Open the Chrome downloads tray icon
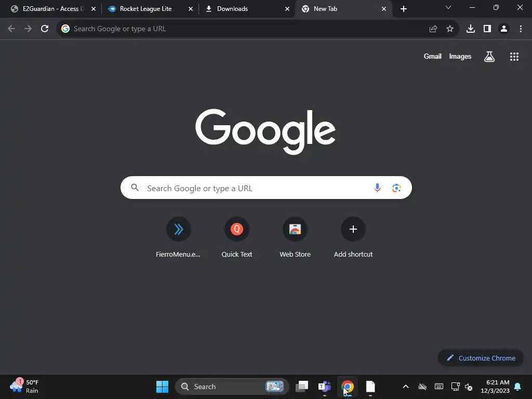 471,29
